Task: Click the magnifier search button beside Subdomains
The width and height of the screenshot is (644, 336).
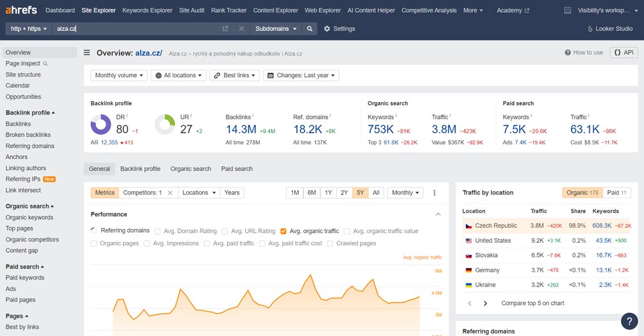Action: [310, 29]
